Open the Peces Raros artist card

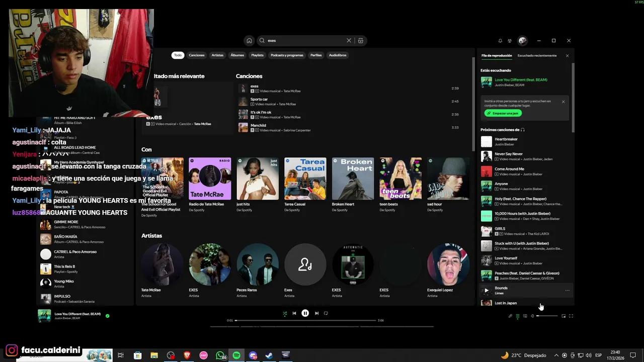258,271
